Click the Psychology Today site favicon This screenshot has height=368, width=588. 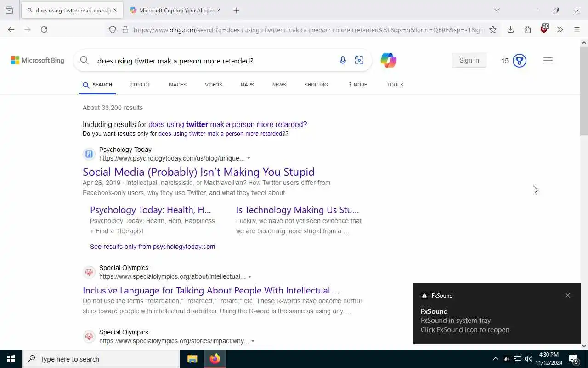pyautogui.click(x=89, y=154)
